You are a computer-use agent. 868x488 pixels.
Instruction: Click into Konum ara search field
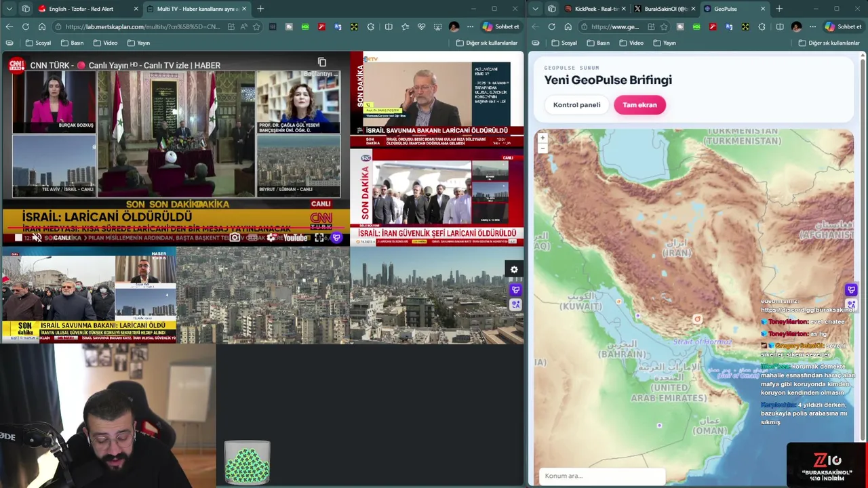coord(602,476)
